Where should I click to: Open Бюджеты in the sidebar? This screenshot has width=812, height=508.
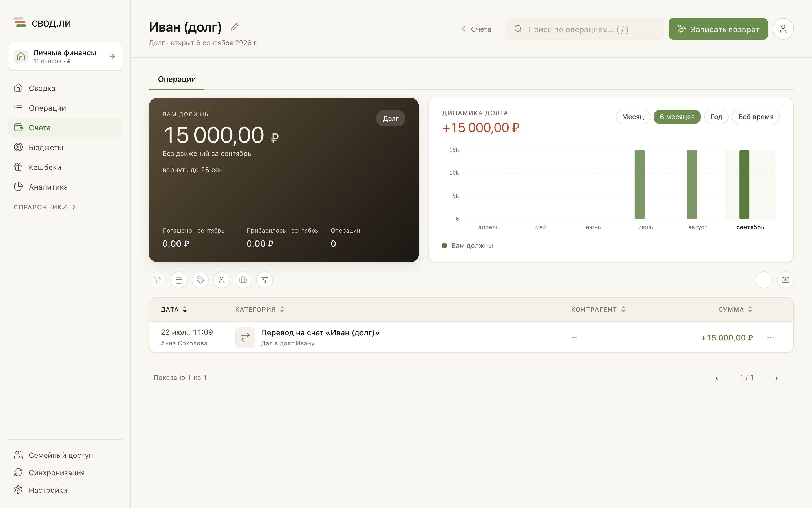[65, 147]
